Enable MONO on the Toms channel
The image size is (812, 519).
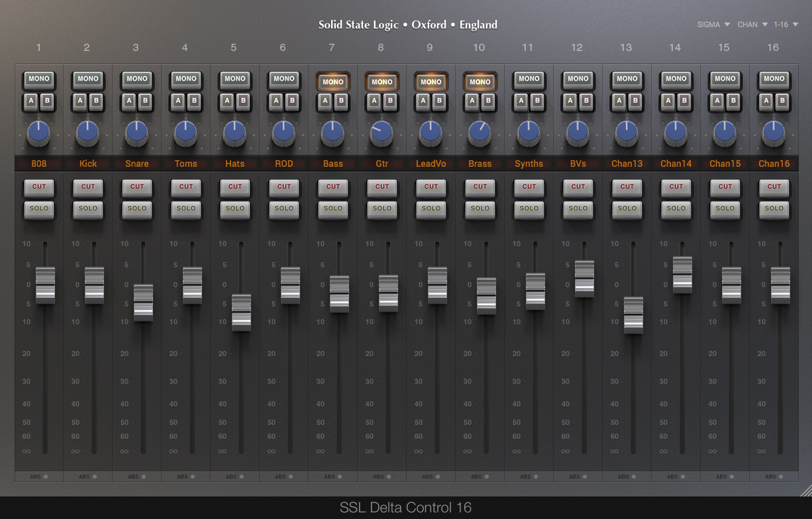point(186,79)
